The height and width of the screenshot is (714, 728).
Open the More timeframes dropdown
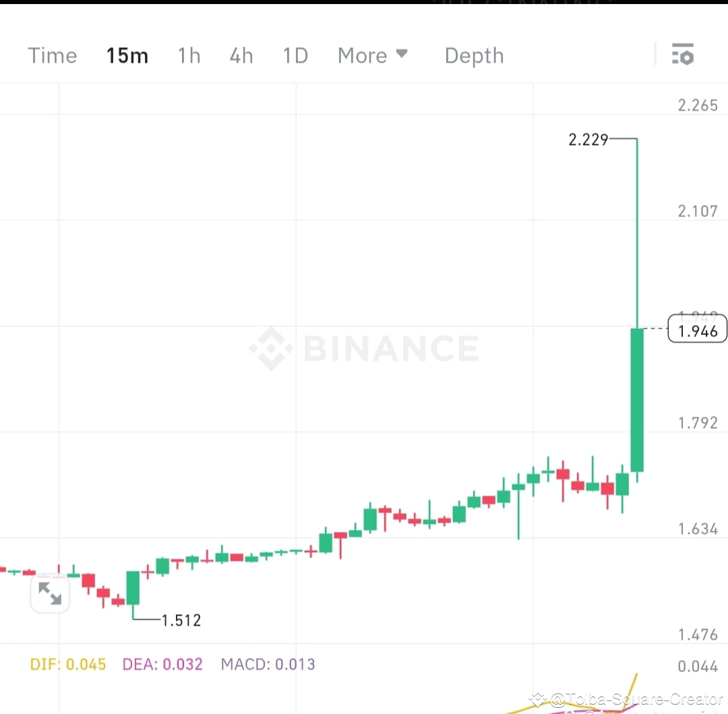click(363, 55)
